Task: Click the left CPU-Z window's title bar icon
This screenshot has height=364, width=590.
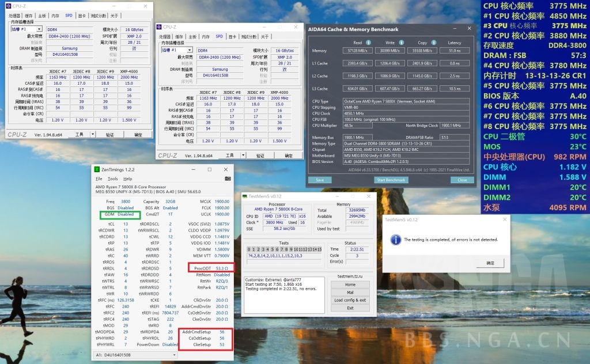Action: point(8,5)
